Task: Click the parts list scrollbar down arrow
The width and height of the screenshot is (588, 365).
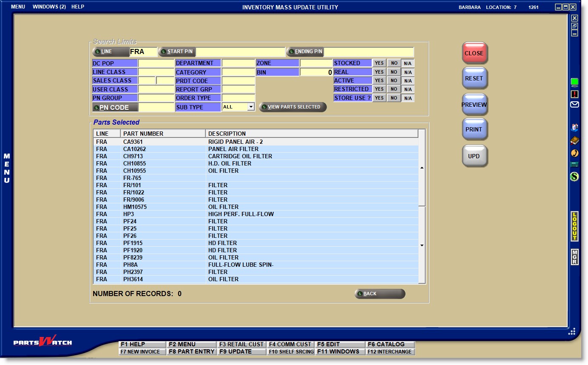Action: pyautogui.click(x=422, y=245)
